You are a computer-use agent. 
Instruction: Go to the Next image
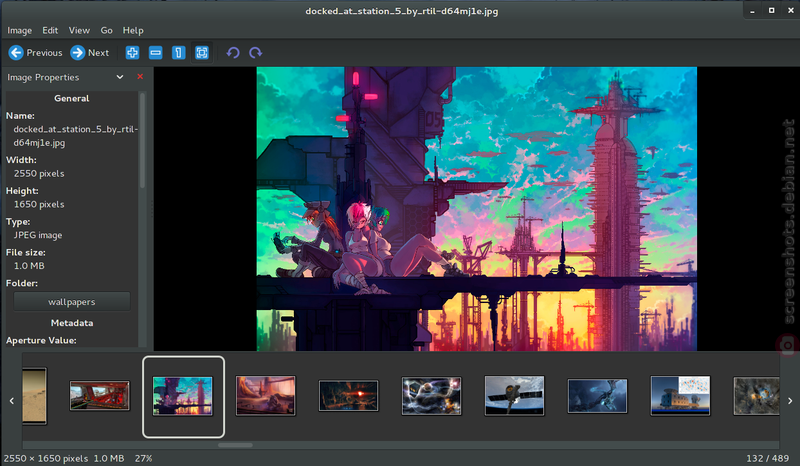pos(89,53)
